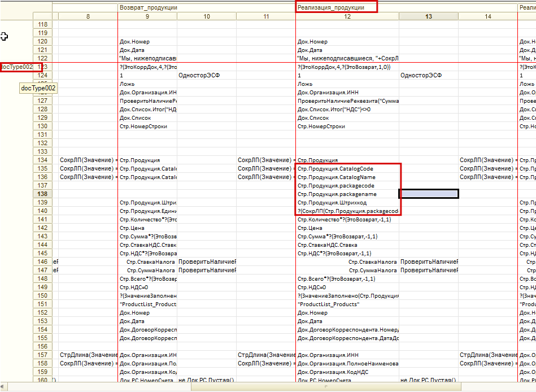
Task: Click "Док.Дата" in column 12 row 153
Action: click(x=347, y=321)
